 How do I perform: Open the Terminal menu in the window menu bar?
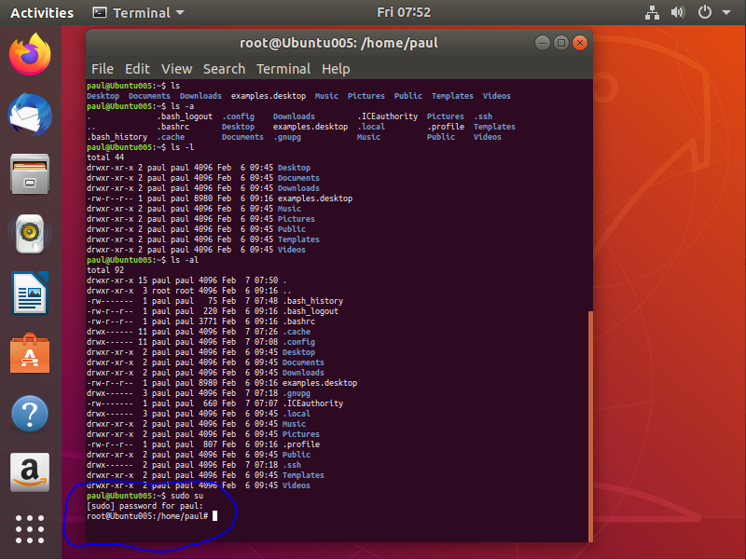283,69
